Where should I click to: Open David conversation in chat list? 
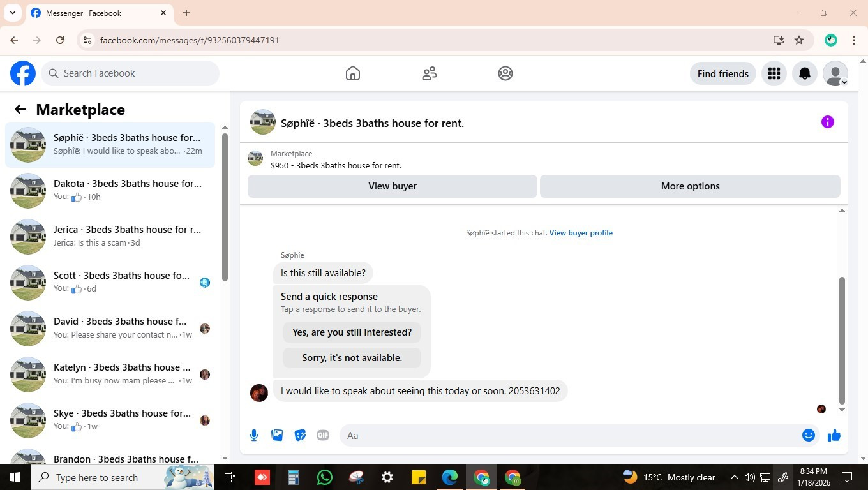point(110,329)
